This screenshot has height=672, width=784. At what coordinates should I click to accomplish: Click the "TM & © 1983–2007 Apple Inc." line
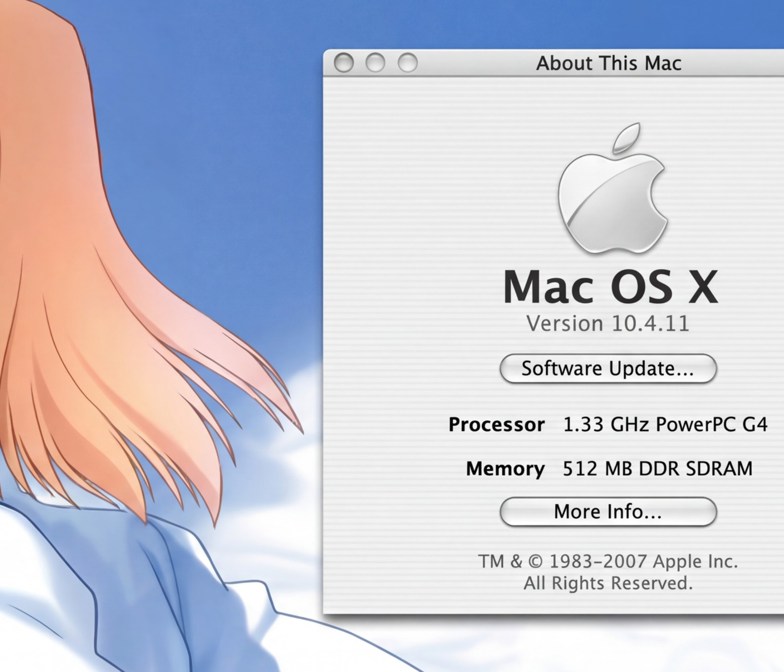pyautogui.click(x=608, y=561)
